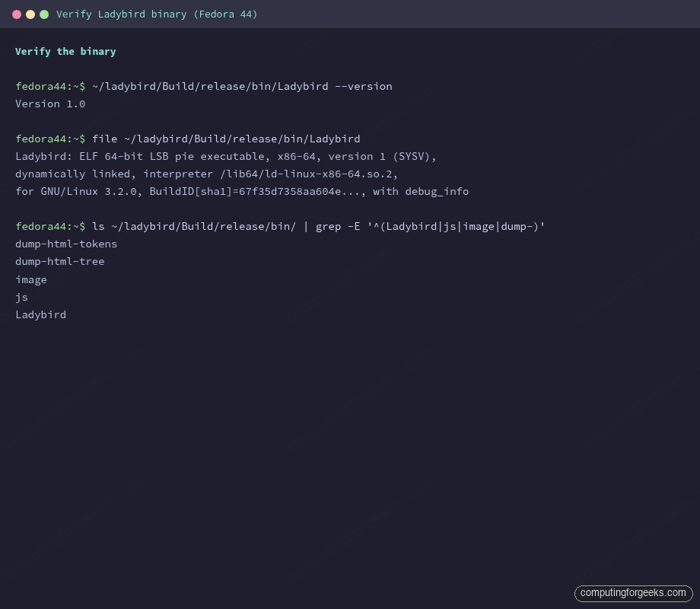Click the 'for GNU/Linux 3.2.0, BuildID' line

(x=242, y=191)
